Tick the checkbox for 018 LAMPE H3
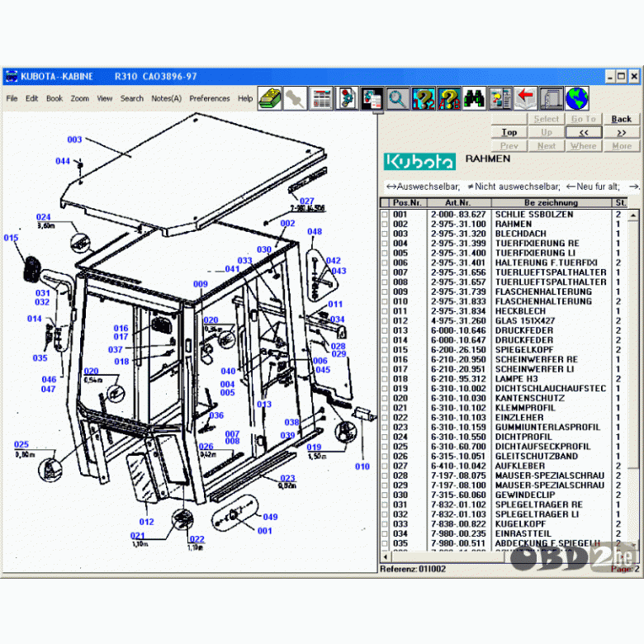Screen dimensions: 644x644 pyautogui.click(x=385, y=379)
